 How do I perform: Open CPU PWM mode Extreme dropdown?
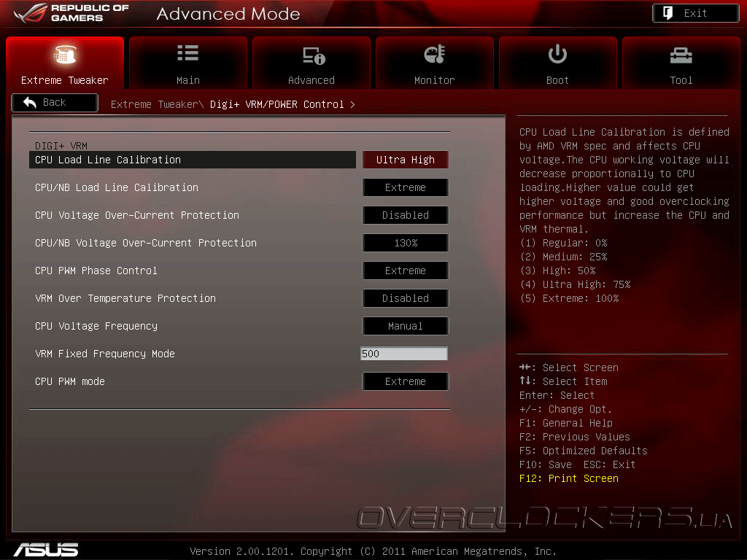(406, 381)
